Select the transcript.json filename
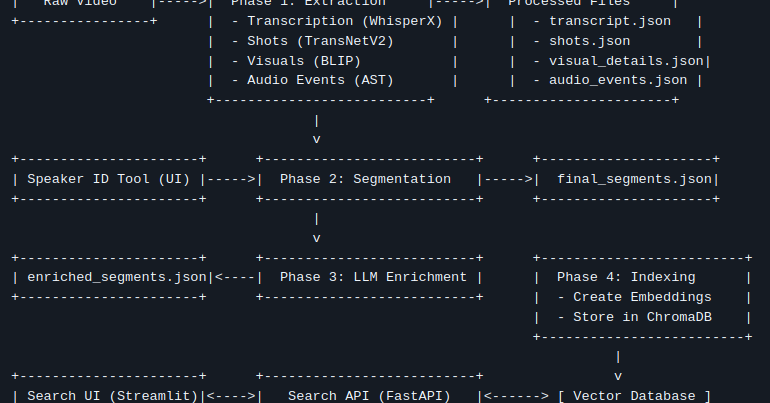 click(x=609, y=21)
